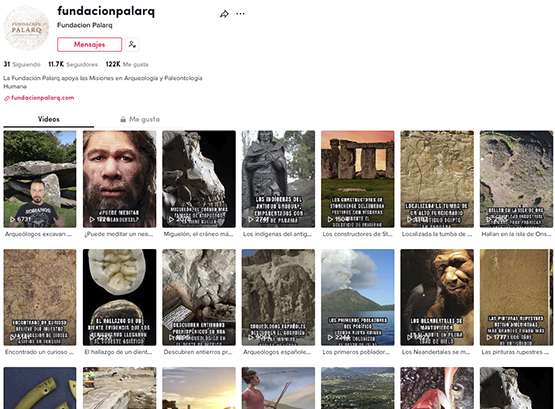The width and height of the screenshot is (555, 409).
Task: Click play icon on ¿Puede meditar video
Action: click(x=92, y=219)
